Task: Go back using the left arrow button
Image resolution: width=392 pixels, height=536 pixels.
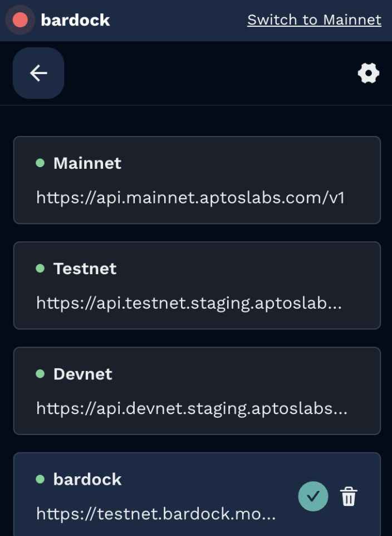Action: click(x=38, y=73)
